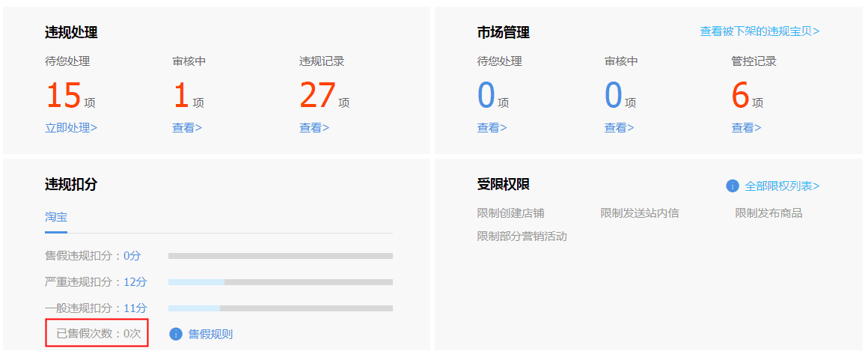Click the 受限权限 heading
Image resolution: width=868 pixels, height=351 pixels.
coord(503,184)
